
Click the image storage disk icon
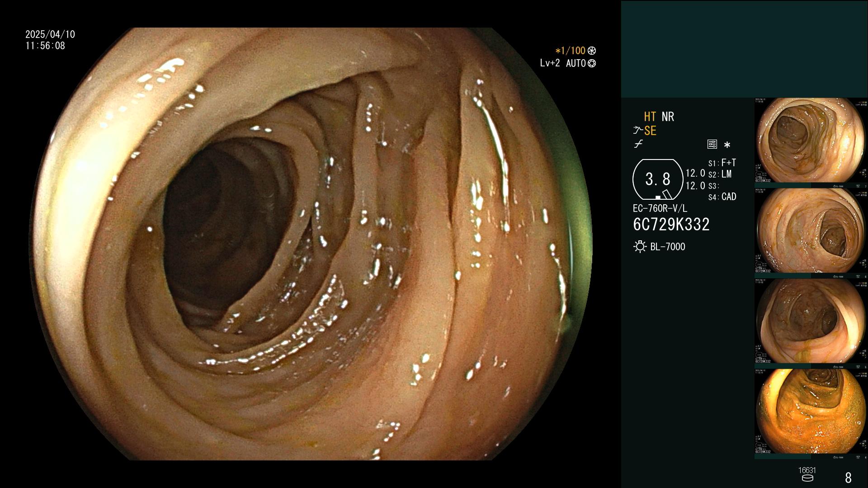[x=807, y=478]
